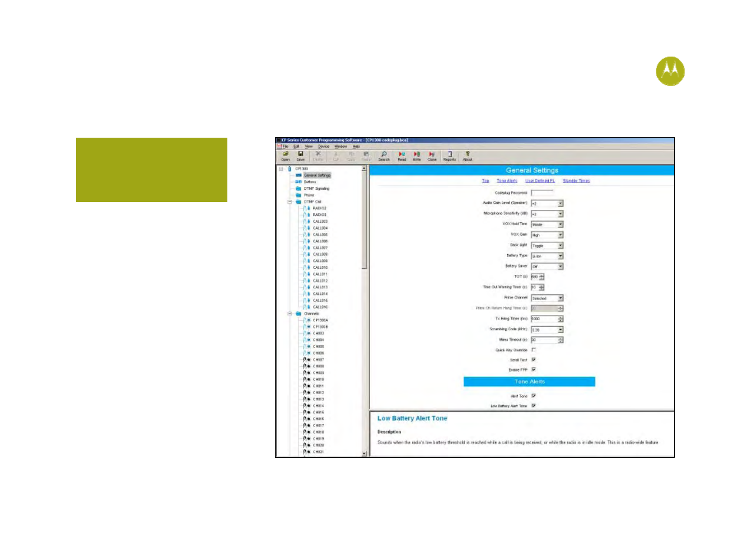Image resolution: width=756 pixels, height=534 pixels.
Task: Collapse the CP1300 root tree node
Action: (281, 168)
